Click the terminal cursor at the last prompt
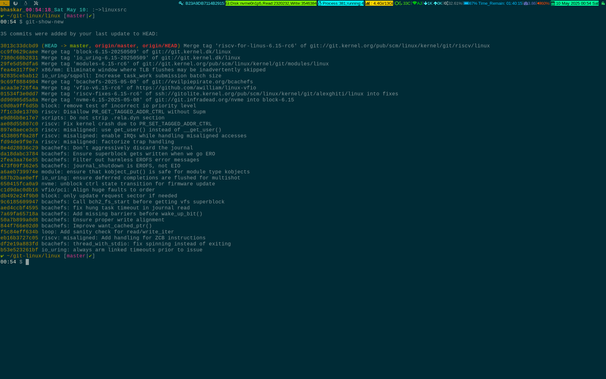This screenshot has height=379, width=606. 27,262
